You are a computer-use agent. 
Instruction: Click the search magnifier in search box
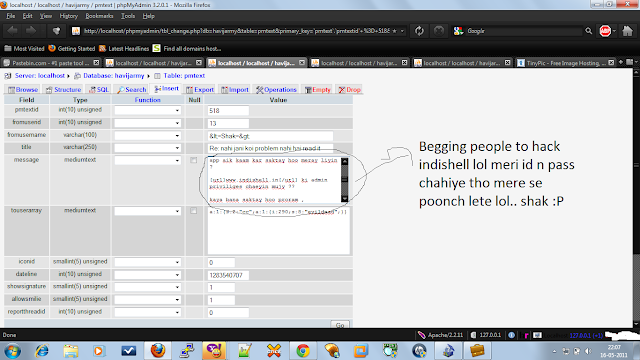[588, 31]
